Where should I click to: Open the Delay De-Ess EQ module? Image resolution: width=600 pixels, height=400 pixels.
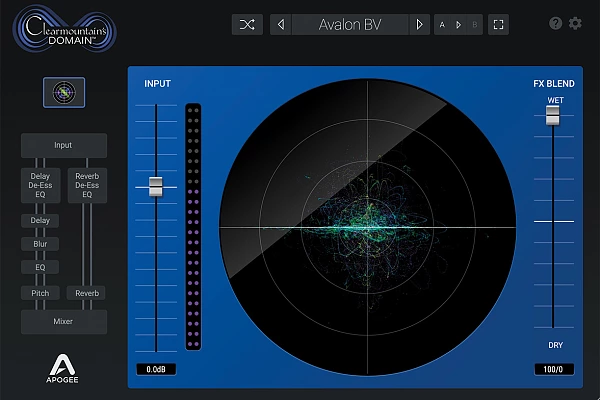pos(40,186)
